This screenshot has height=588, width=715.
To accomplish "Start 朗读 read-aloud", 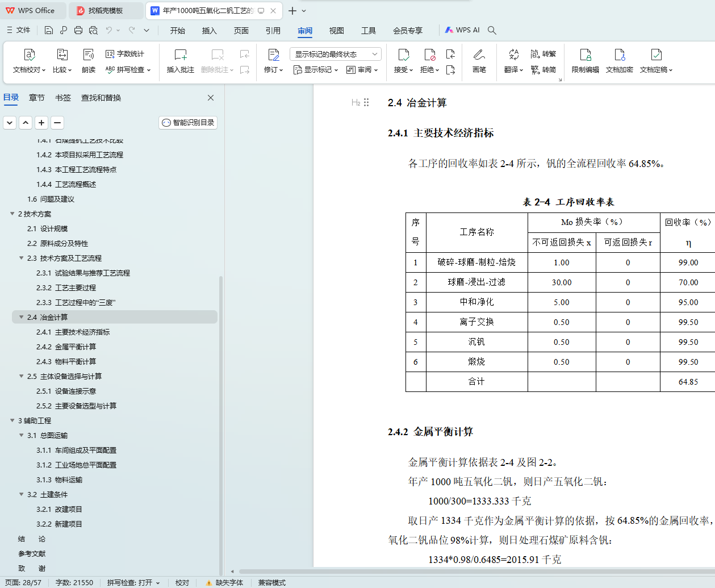I will coord(89,61).
